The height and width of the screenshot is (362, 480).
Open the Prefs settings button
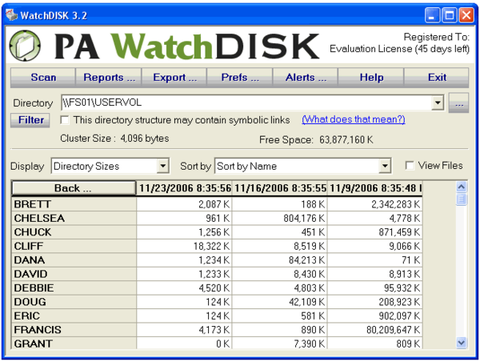point(240,78)
